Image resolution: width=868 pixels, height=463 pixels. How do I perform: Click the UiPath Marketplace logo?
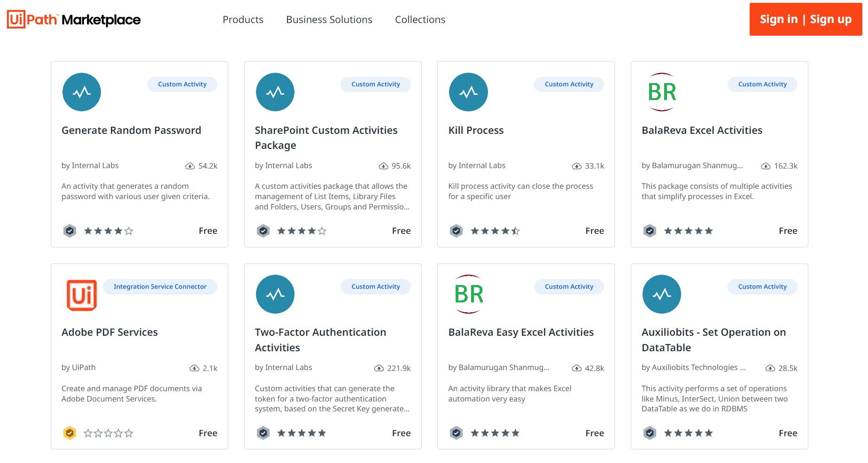point(74,19)
